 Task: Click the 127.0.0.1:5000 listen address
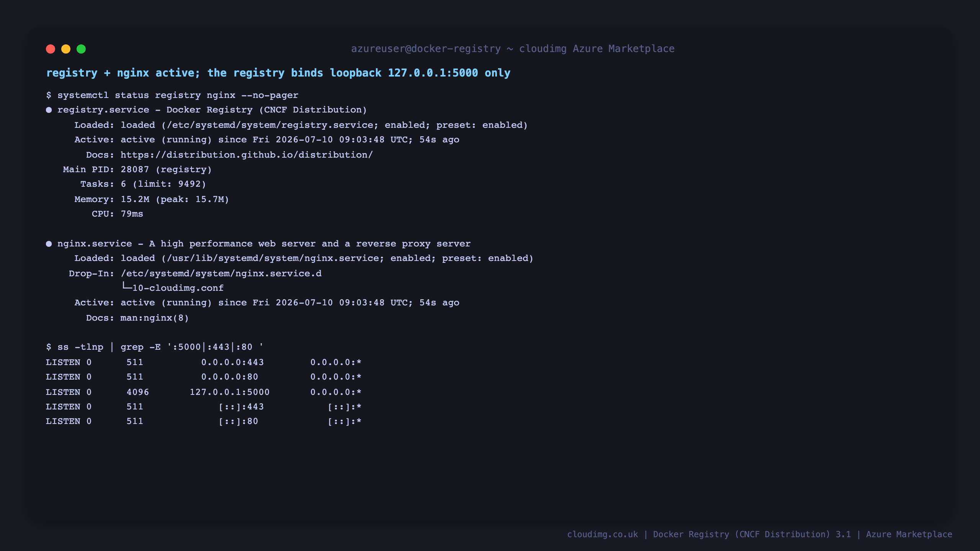pos(230,392)
